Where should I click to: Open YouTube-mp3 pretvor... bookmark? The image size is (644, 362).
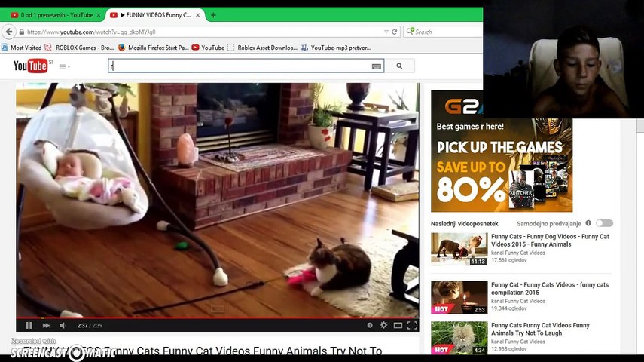pos(336,48)
